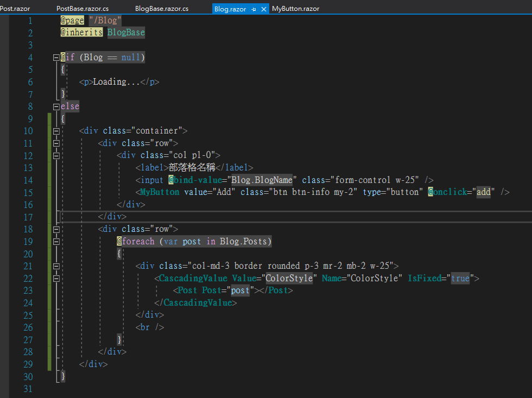Screen dimensions: 532x398
Task: Click the br tag on line 26
Action: [150, 327]
